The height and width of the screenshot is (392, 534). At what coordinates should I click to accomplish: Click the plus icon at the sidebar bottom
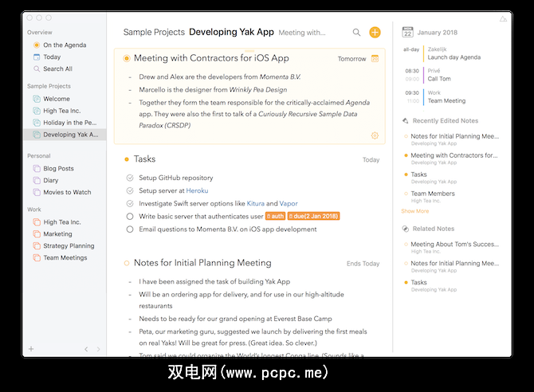(31, 349)
